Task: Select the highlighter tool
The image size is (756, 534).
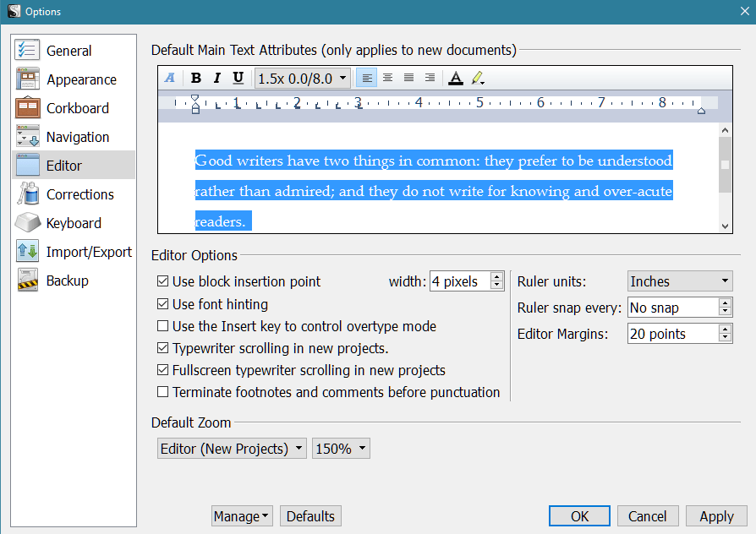Action: [478, 78]
